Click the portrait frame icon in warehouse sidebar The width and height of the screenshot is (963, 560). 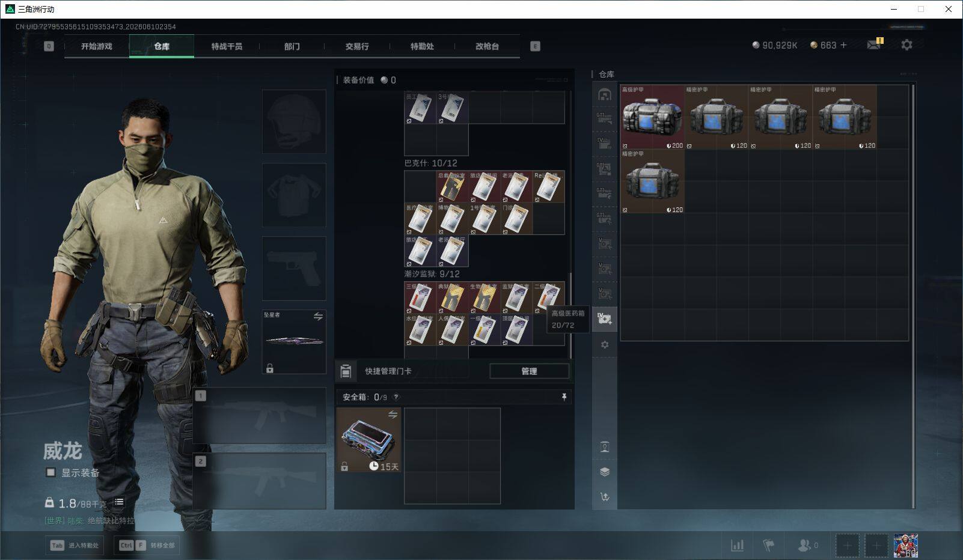pyautogui.click(x=605, y=446)
